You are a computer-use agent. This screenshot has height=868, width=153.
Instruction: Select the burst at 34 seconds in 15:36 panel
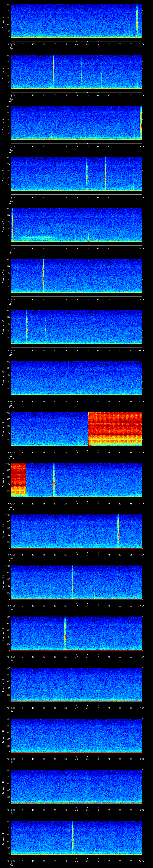pos(86,174)
